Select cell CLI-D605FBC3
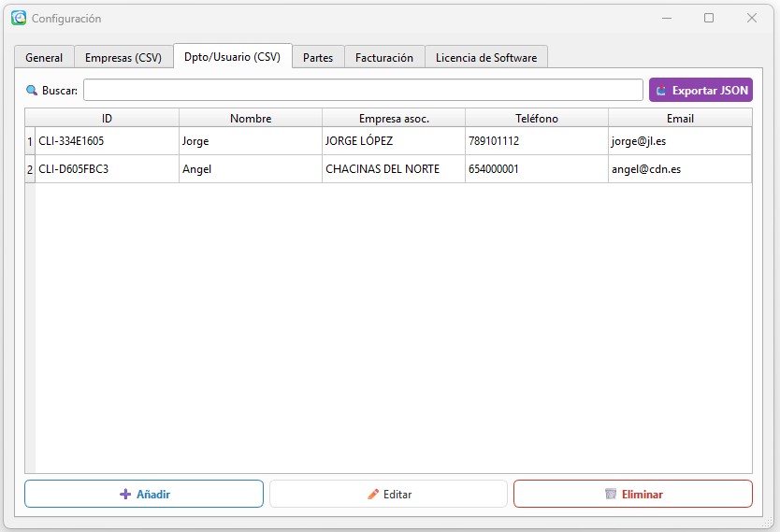 (107, 169)
